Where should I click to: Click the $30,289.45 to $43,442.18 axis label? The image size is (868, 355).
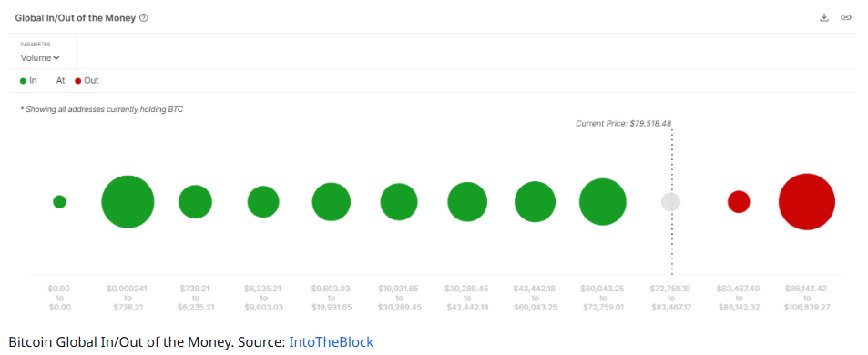[x=467, y=298]
